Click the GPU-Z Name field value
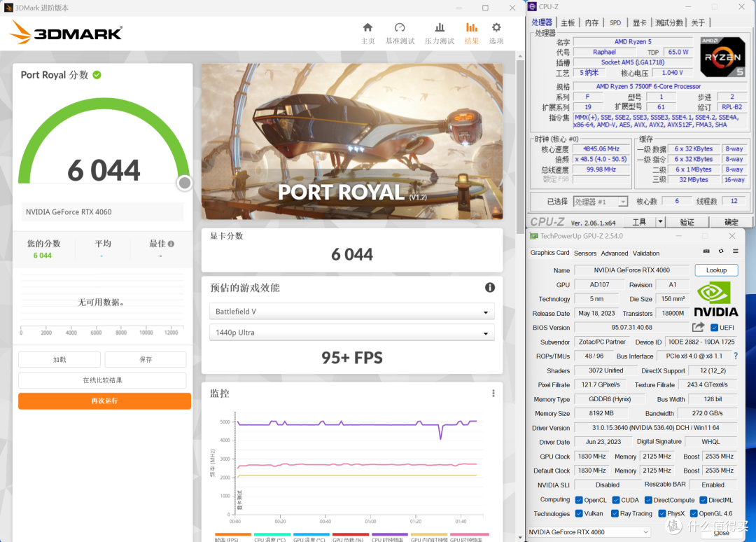The image size is (756, 542). tap(631, 270)
